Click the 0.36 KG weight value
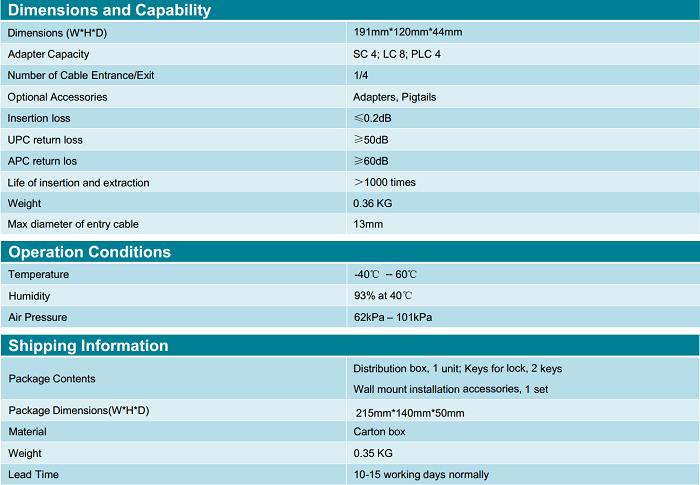 [x=370, y=203]
